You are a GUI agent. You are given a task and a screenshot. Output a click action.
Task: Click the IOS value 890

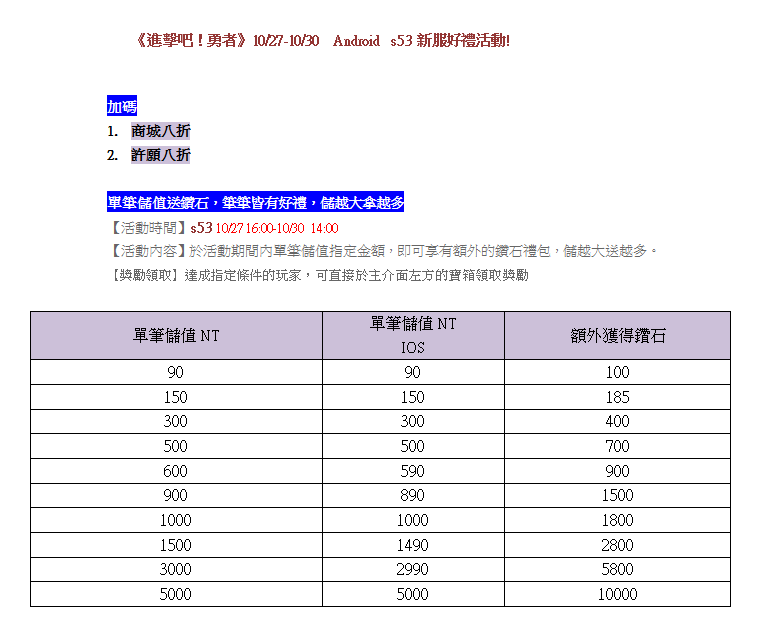413,495
